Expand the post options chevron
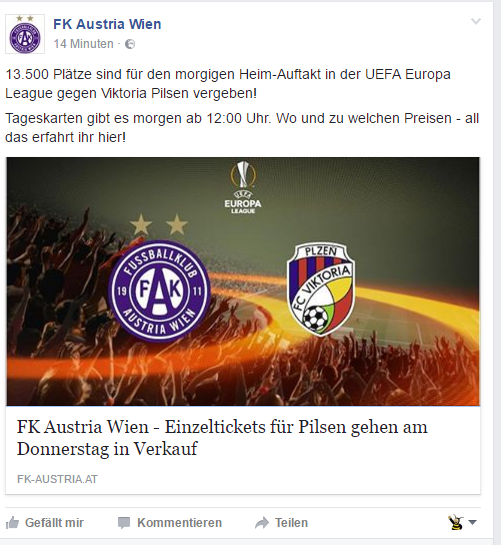Image resolution: width=501 pixels, height=545 pixels. point(476,22)
